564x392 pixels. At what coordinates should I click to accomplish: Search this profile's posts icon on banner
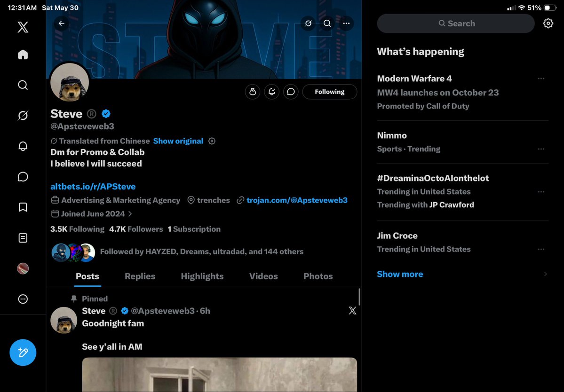327,24
